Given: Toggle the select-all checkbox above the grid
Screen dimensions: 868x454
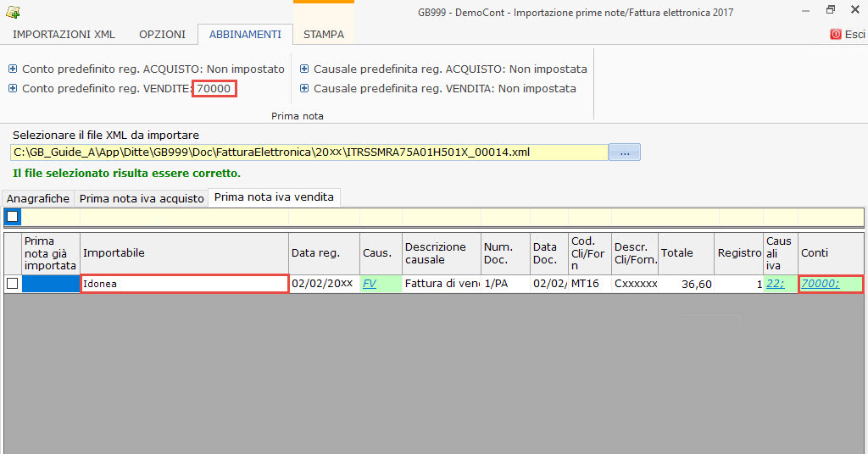Looking at the screenshot, I should click(x=13, y=217).
